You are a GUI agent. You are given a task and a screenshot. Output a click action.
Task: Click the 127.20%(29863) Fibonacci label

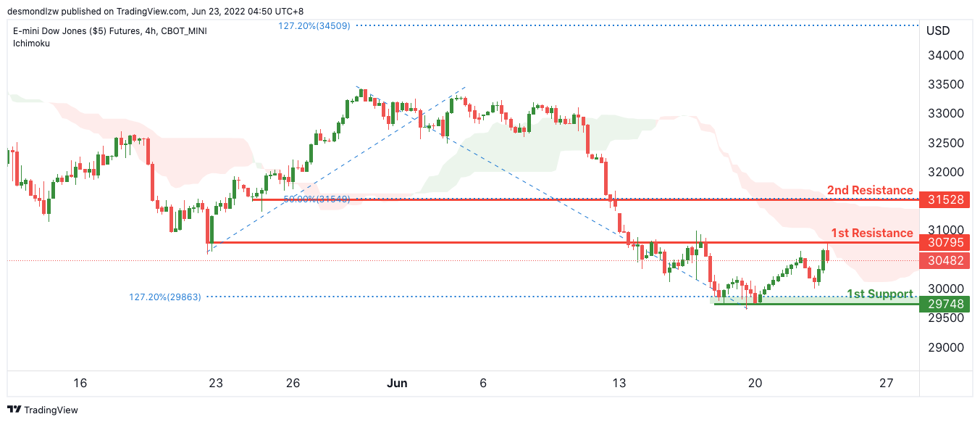pos(165,297)
